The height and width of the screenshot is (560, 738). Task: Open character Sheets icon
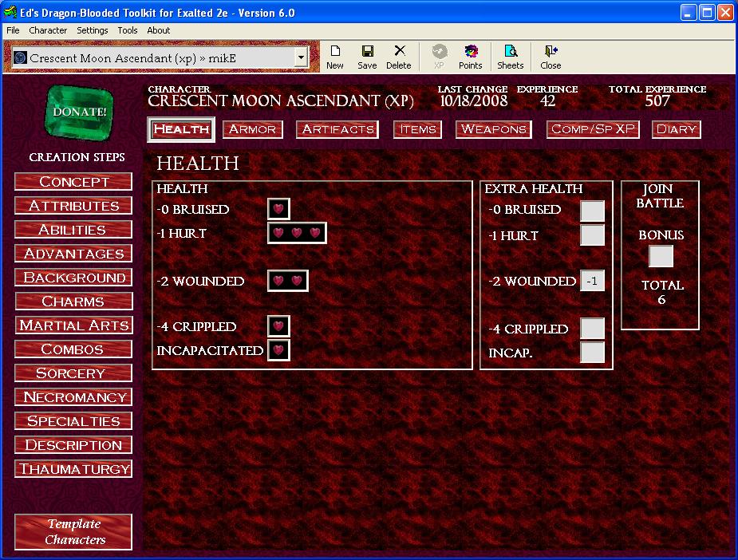click(x=510, y=57)
